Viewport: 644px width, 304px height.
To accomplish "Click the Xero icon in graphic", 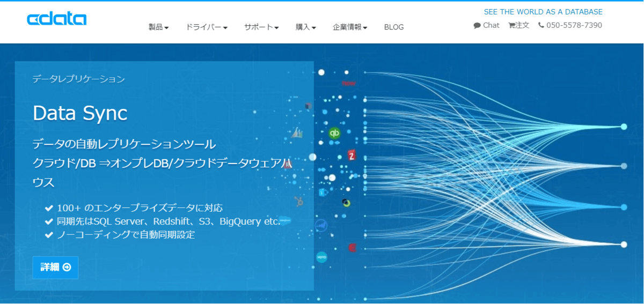I will [321, 257].
